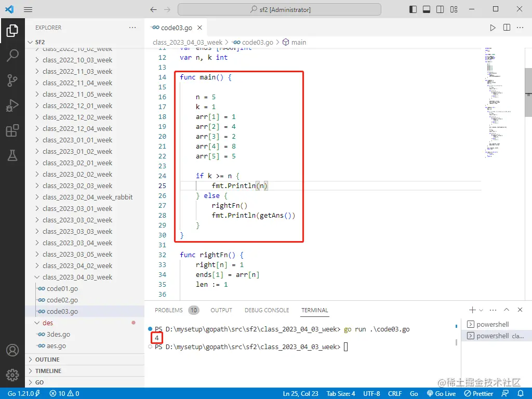The image size is (532, 399).
Task: Open the Run and Debug view
Action: point(12,105)
